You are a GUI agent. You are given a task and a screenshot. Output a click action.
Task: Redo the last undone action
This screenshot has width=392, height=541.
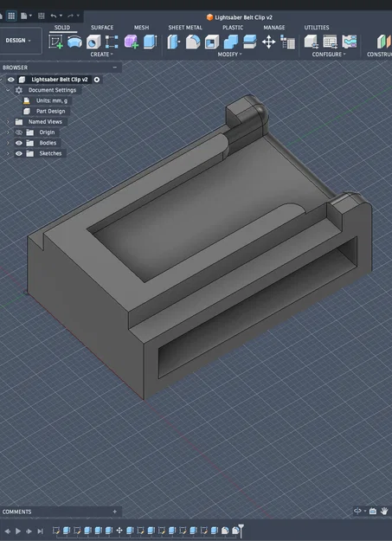pos(70,16)
